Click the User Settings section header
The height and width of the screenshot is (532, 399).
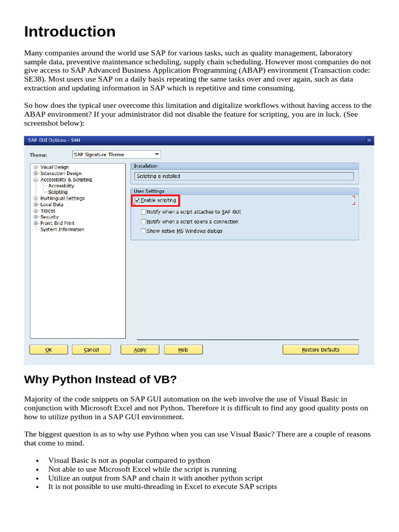tap(245, 191)
